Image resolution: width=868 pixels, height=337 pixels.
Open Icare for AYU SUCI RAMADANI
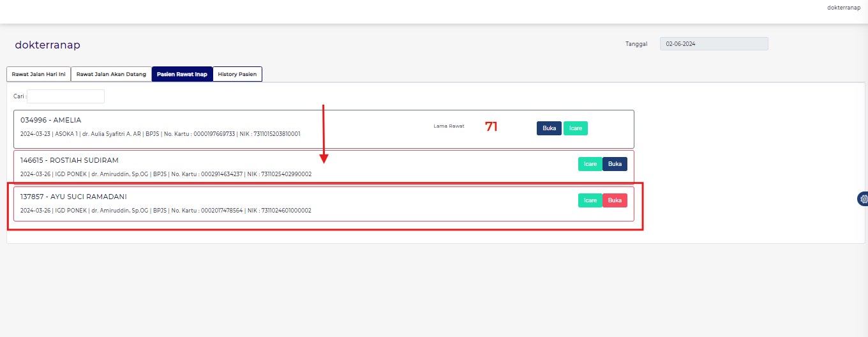590,200
